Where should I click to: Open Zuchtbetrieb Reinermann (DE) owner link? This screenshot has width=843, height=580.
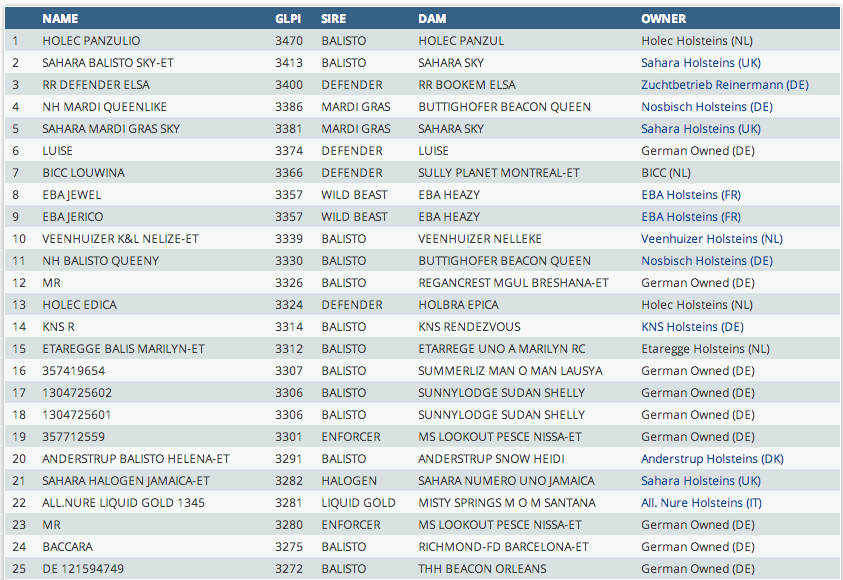click(725, 85)
